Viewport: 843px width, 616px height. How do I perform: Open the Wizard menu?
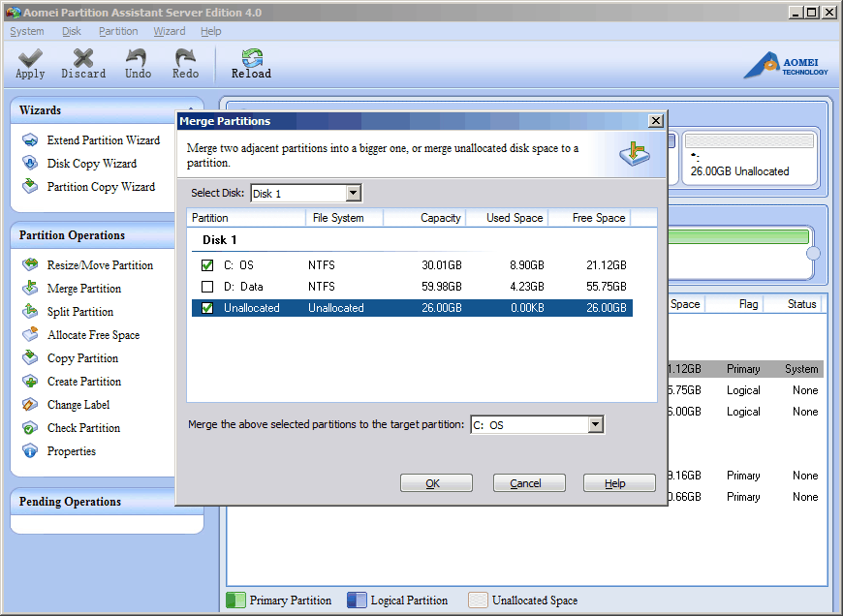[x=170, y=31]
